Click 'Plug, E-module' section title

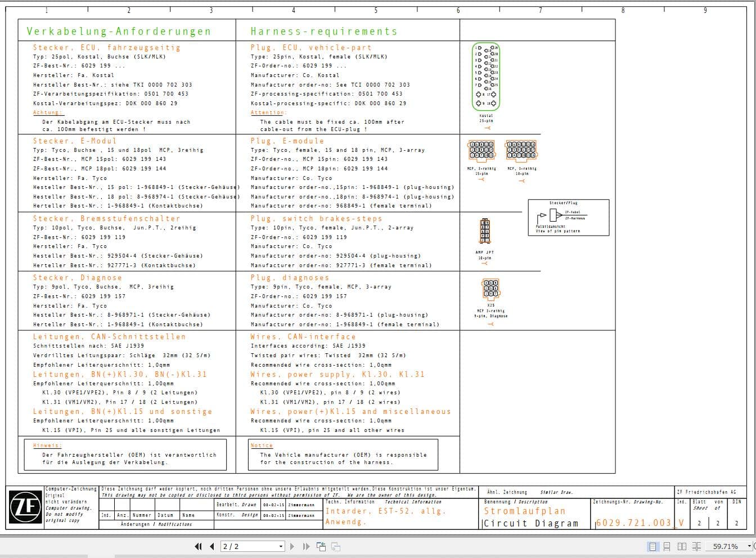[x=287, y=141]
